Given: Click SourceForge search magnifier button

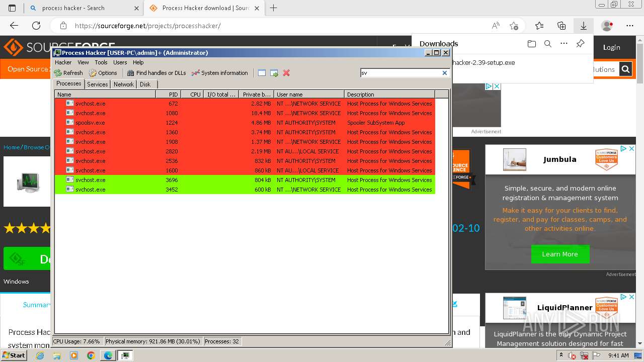Looking at the screenshot, I should (x=625, y=69).
